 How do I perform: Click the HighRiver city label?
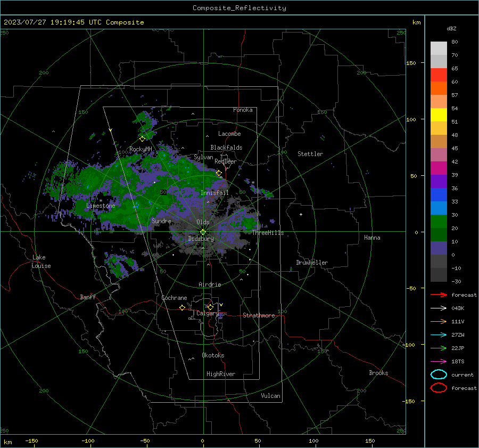(221, 374)
